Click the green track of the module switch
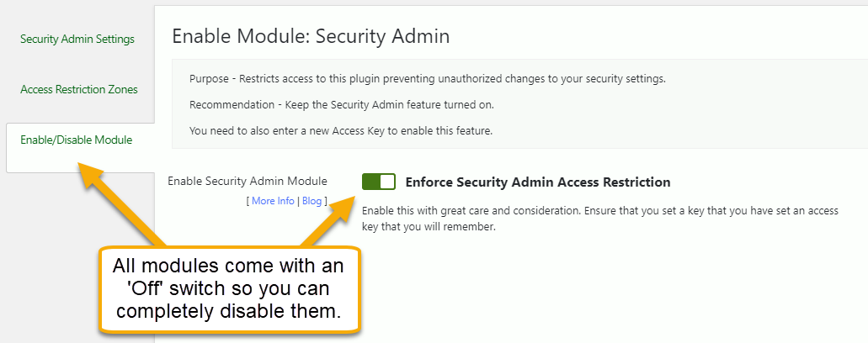The height and width of the screenshot is (343, 868). coord(370,182)
